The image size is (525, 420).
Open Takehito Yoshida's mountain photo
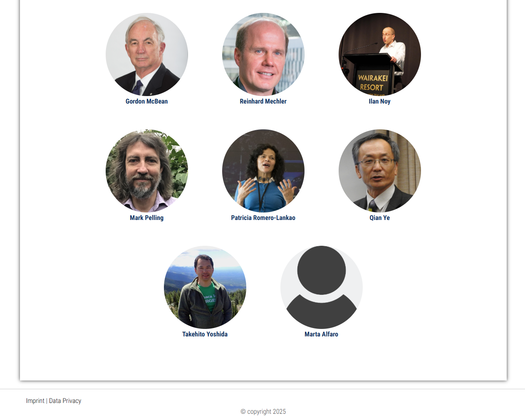click(x=205, y=287)
